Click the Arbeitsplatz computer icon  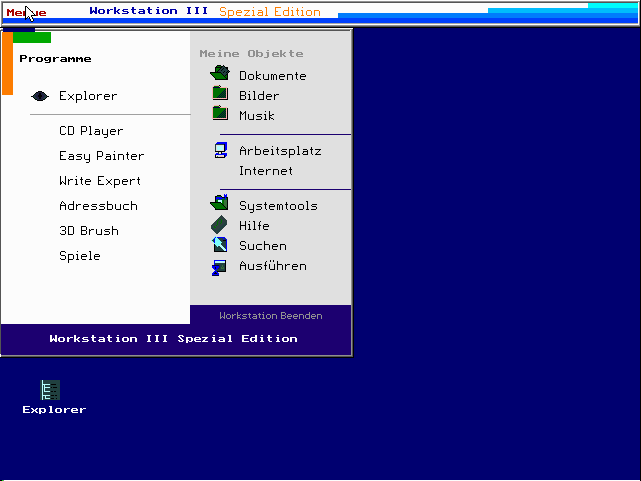(220, 150)
